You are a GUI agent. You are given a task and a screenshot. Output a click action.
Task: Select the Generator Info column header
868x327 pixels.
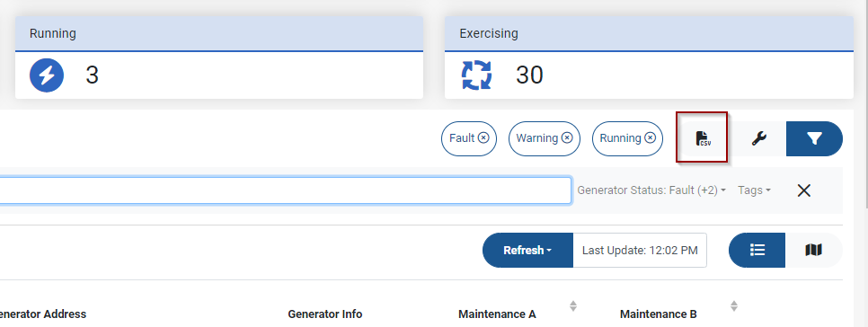click(x=325, y=314)
